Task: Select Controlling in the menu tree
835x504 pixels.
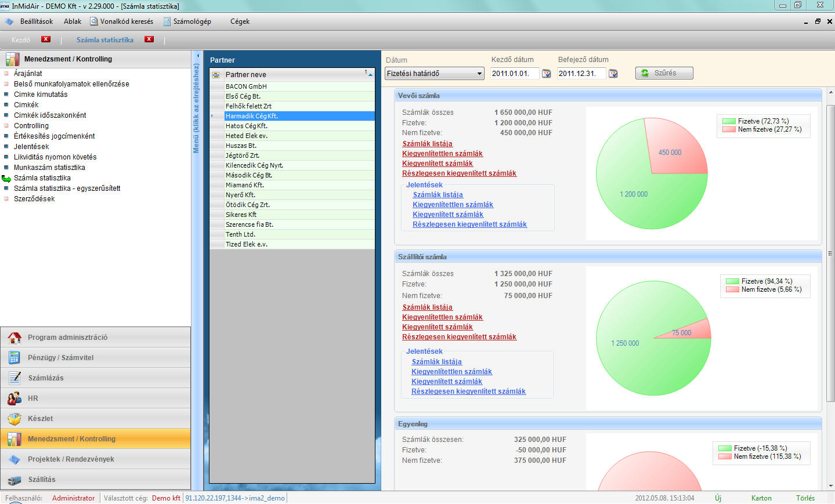Action: pos(31,126)
